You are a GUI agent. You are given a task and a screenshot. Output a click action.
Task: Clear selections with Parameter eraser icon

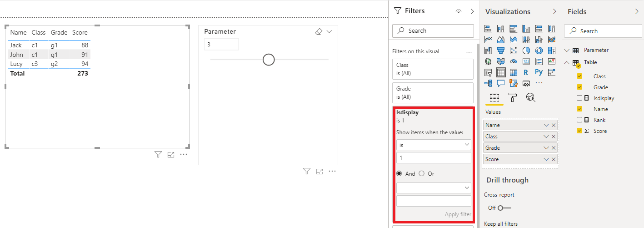point(319,31)
